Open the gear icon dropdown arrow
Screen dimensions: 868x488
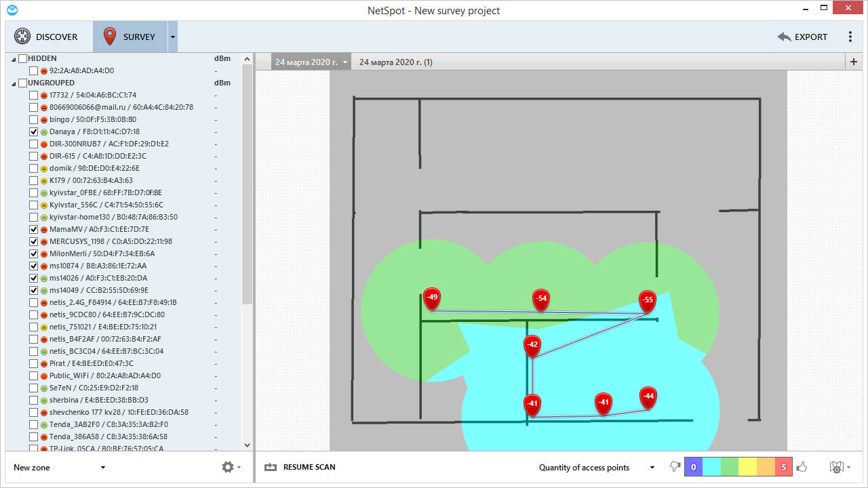[239, 468]
